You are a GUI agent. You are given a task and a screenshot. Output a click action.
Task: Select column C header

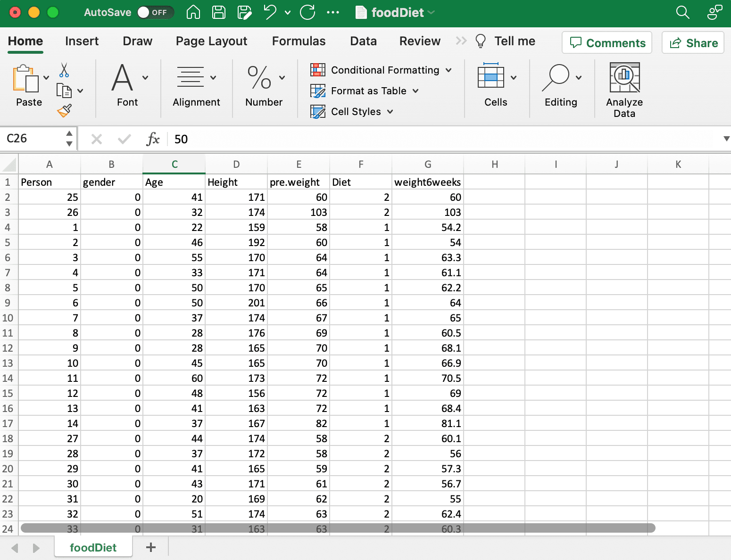[174, 165]
